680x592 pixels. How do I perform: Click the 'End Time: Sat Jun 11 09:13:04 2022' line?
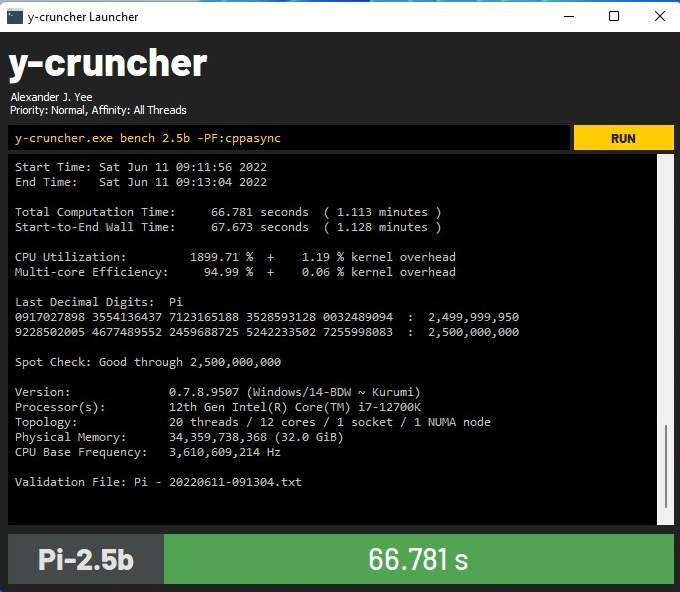[141, 182]
